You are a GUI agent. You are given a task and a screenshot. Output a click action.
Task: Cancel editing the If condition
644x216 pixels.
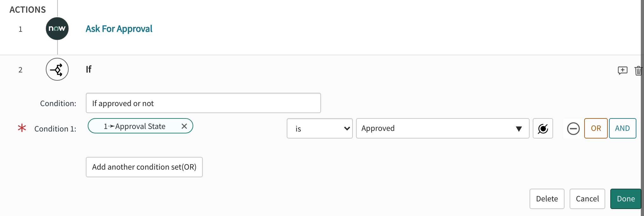pos(587,199)
